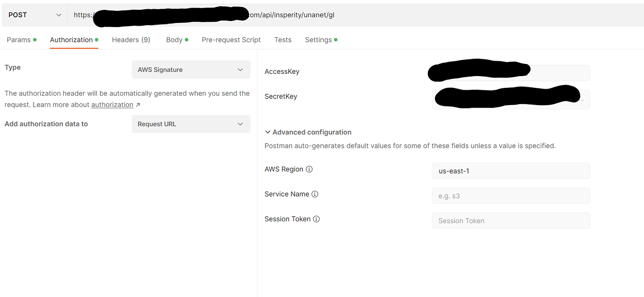
Task: Open the Headers (9) tab
Action: pyautogui.click(x=131, y=40)
